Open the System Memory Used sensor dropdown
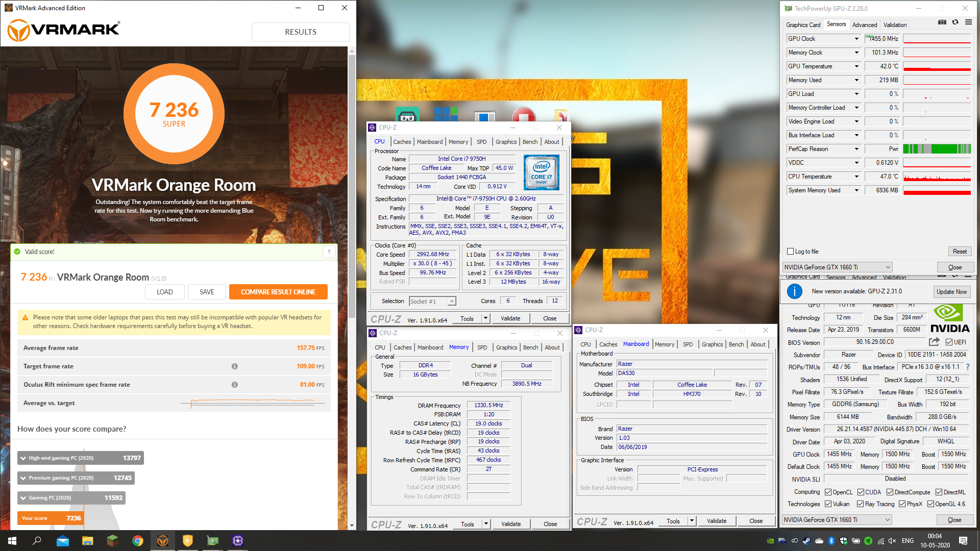This screenshot has width=980, height=551. point(856,190)
